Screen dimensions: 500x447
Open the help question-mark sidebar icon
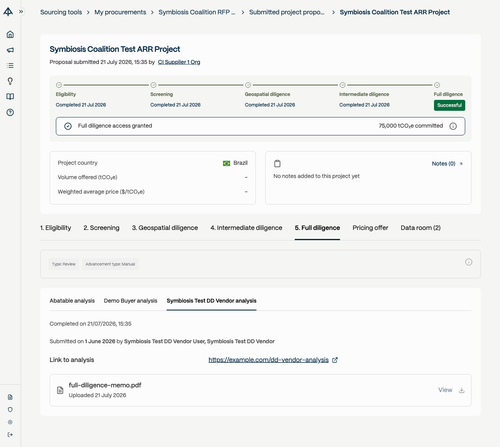(10, 112)
